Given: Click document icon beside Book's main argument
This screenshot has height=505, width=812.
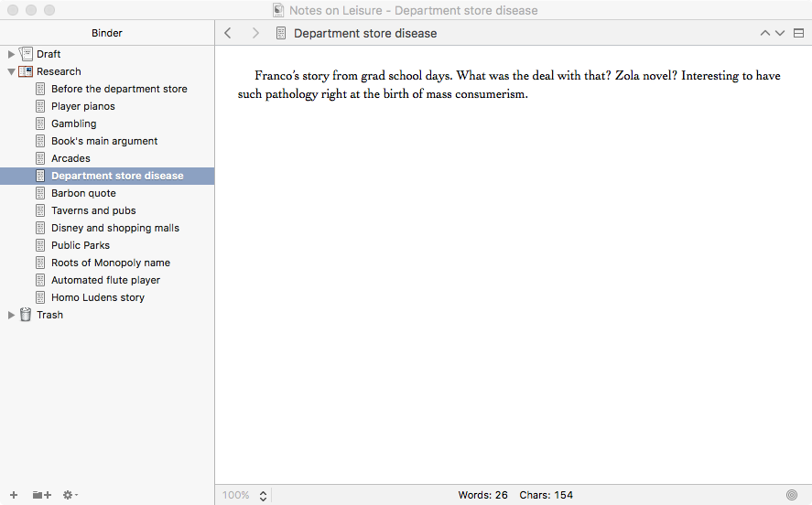Looking at the screenshot, I should pyautogui.click(x=40, y=141).
